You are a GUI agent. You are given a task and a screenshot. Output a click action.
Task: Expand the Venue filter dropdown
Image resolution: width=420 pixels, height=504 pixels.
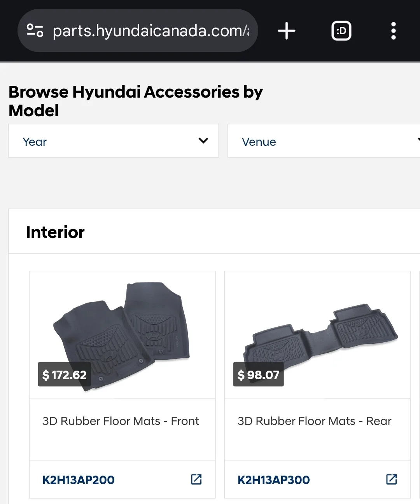pos(324,141)
